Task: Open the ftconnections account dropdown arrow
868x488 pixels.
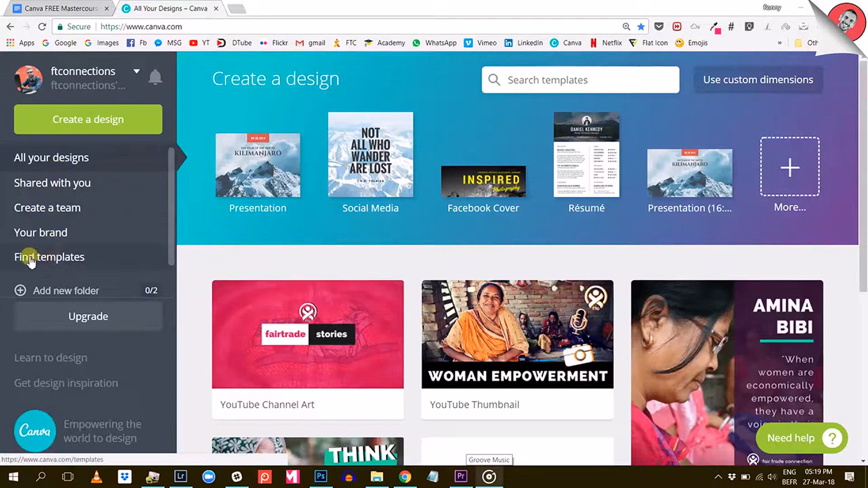Action: coord(137,71)
